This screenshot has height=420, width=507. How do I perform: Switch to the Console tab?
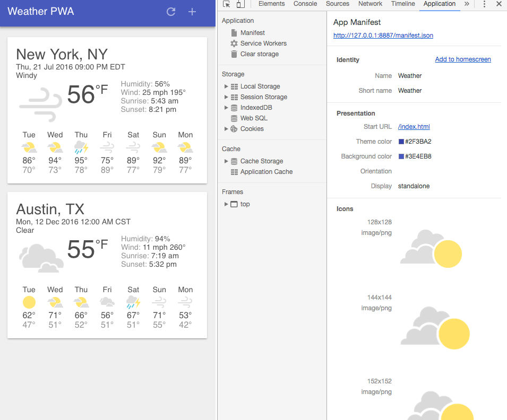point(305,4)
